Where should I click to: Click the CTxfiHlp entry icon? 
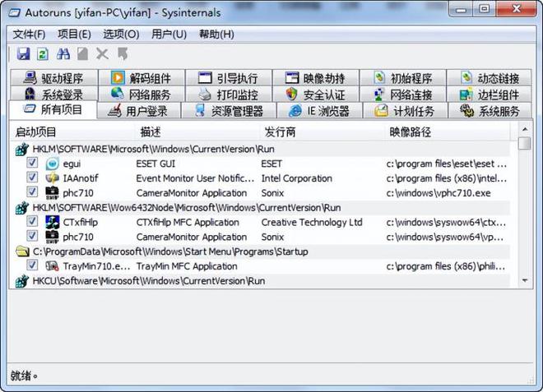[x=53, y=222]
